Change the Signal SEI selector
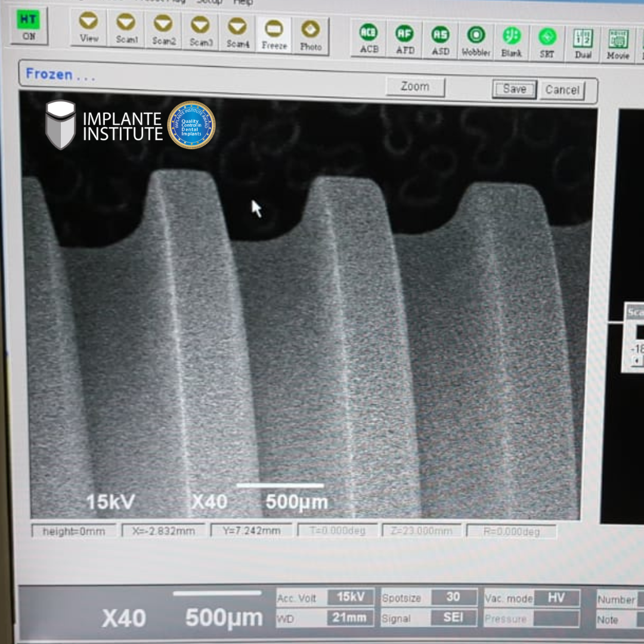The image size is (644, 644). (x=453, y=618)
